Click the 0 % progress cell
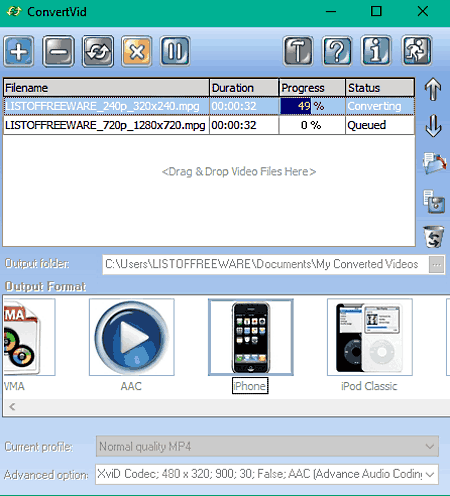Screen dimensions: 450x496 tap(312, 125)
